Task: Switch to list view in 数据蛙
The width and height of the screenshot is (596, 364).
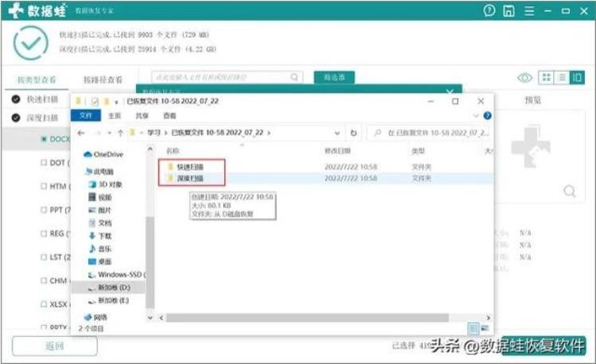Action: [562, 78]
